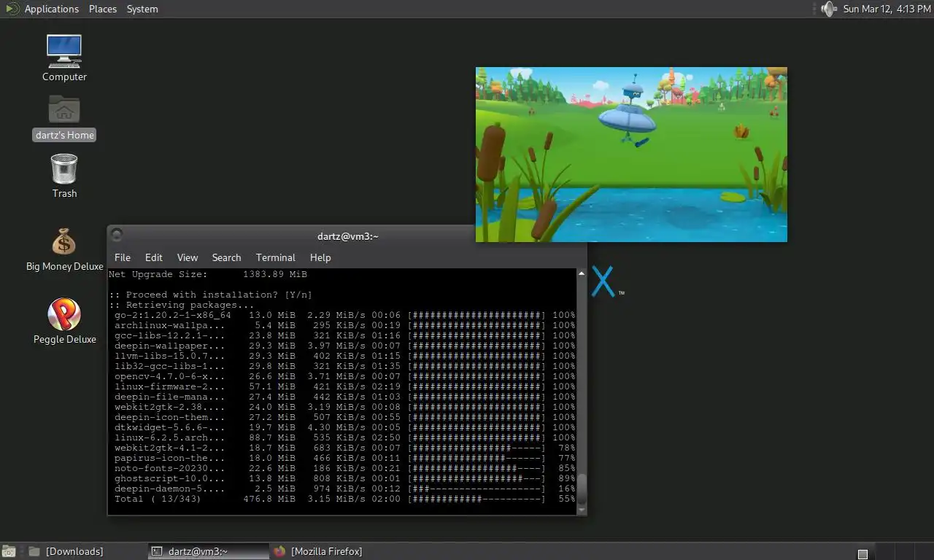
Task: Click the distro logo beside Applications
Action: [x=11, y=9]
